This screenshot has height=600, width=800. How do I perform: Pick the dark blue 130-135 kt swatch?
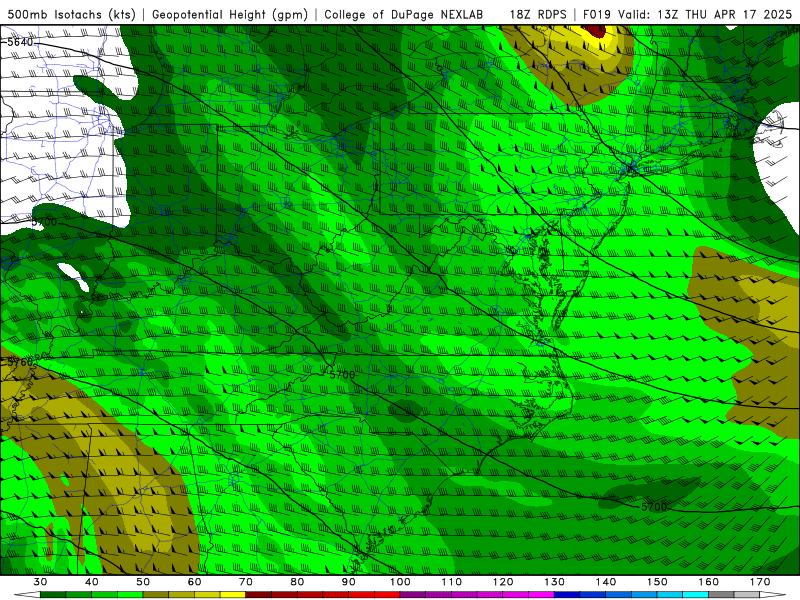[567, 595]
